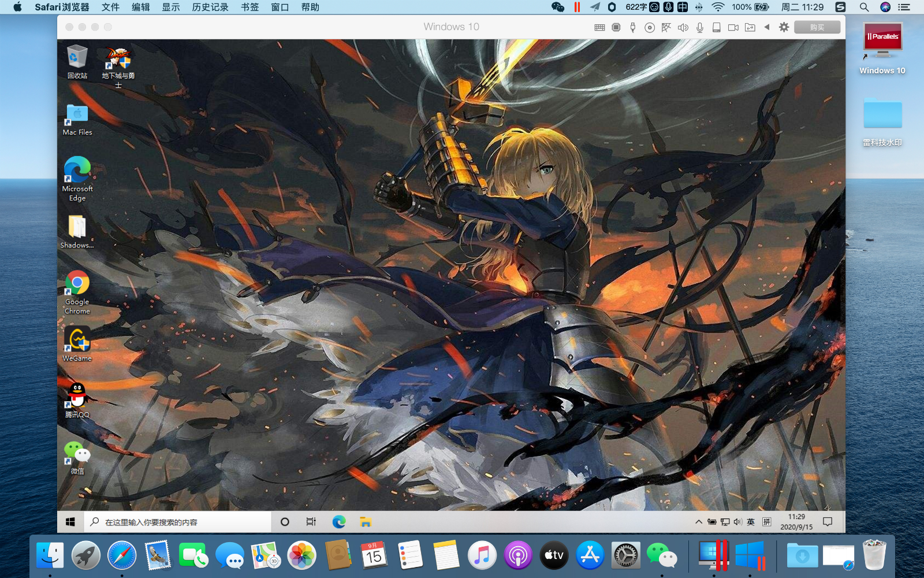The height and width of the screenshot is (578, 924).
Task: Open Finder from the Dock
Action: click(x=50, y=555)
